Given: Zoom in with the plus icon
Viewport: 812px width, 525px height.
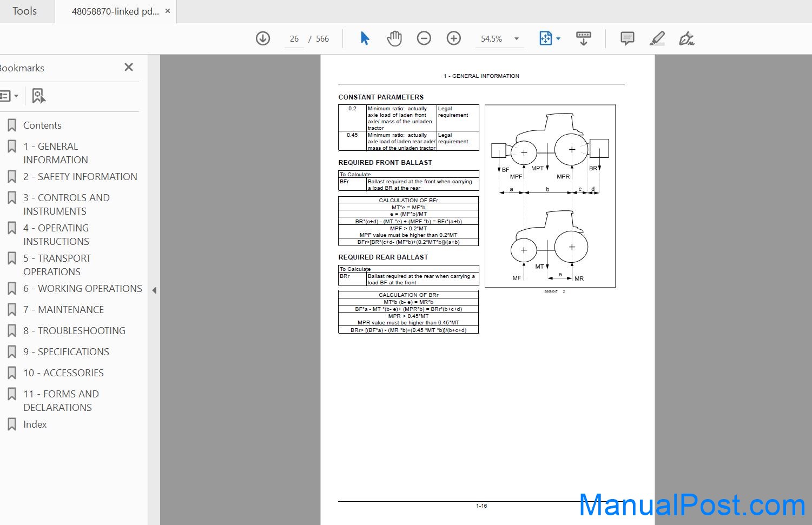Looking at the screenshot, I should pyautogui.click(x=454, y=38).
